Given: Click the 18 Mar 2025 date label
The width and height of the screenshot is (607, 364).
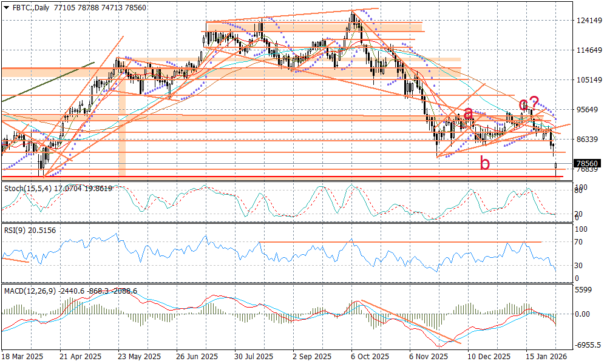Looking at the screenshot, I should [22, 357].
